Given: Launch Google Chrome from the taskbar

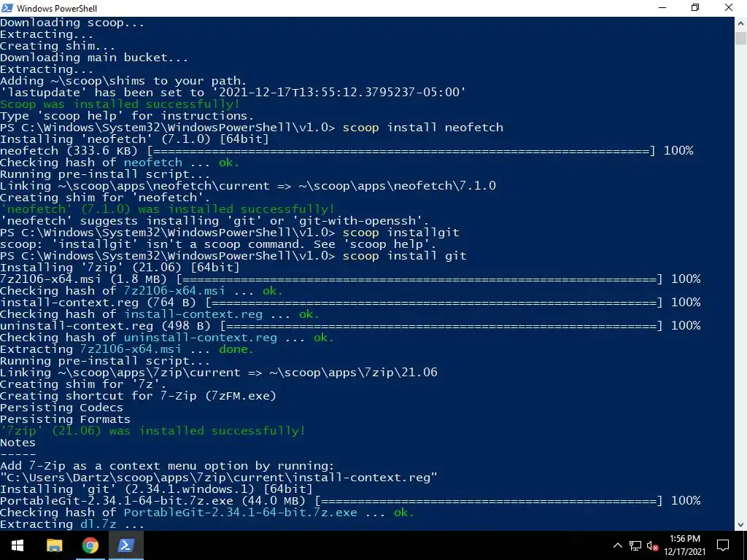Looking at the screenshot, I should coord(90,545).
